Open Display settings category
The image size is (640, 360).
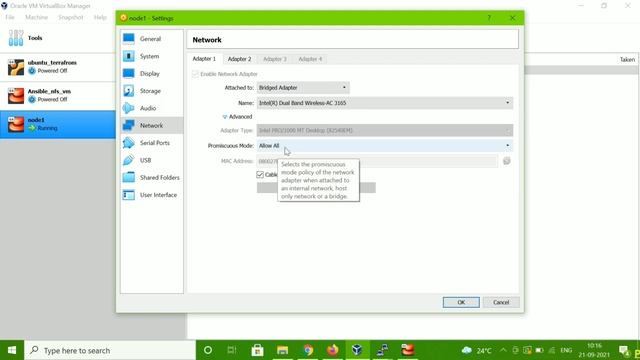coord(151,73)
